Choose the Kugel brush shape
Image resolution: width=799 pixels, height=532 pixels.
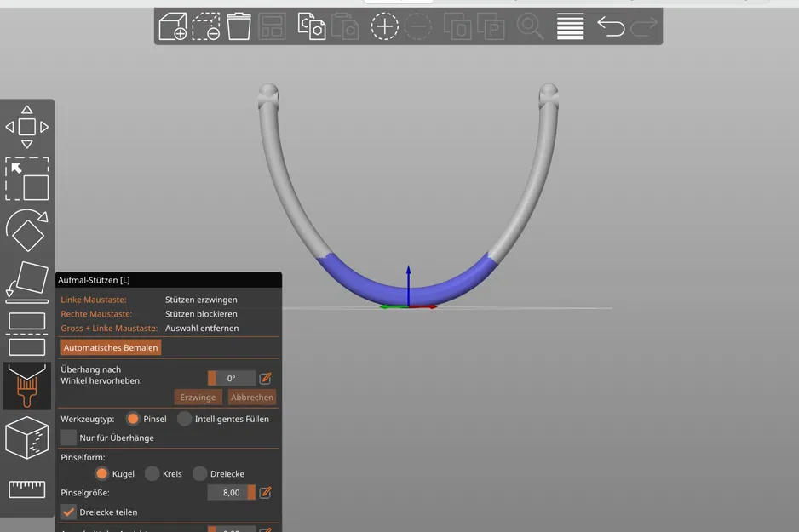[101, 473]
